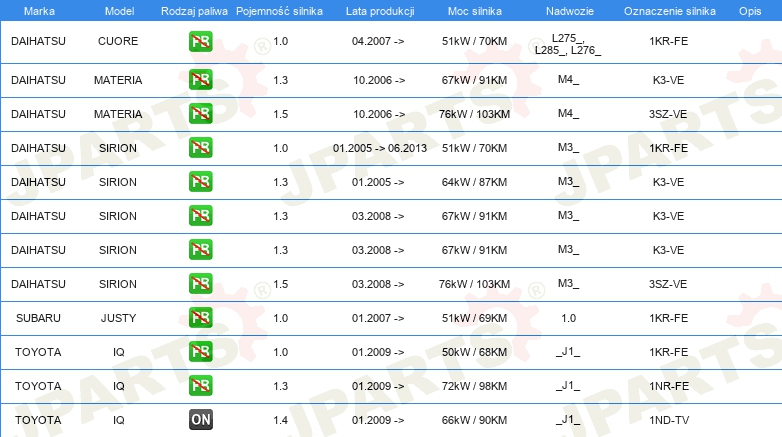Select the Model column header

pos(119,11)
